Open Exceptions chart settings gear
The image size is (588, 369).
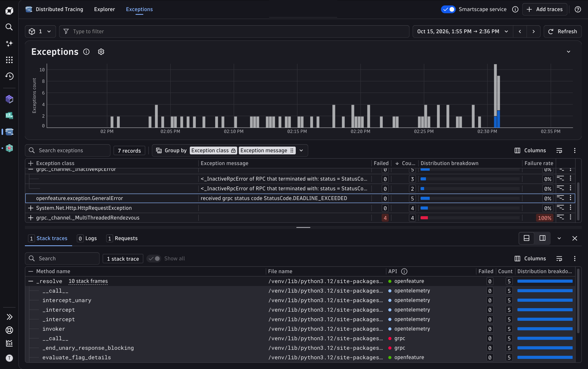[x=101, y=52]
